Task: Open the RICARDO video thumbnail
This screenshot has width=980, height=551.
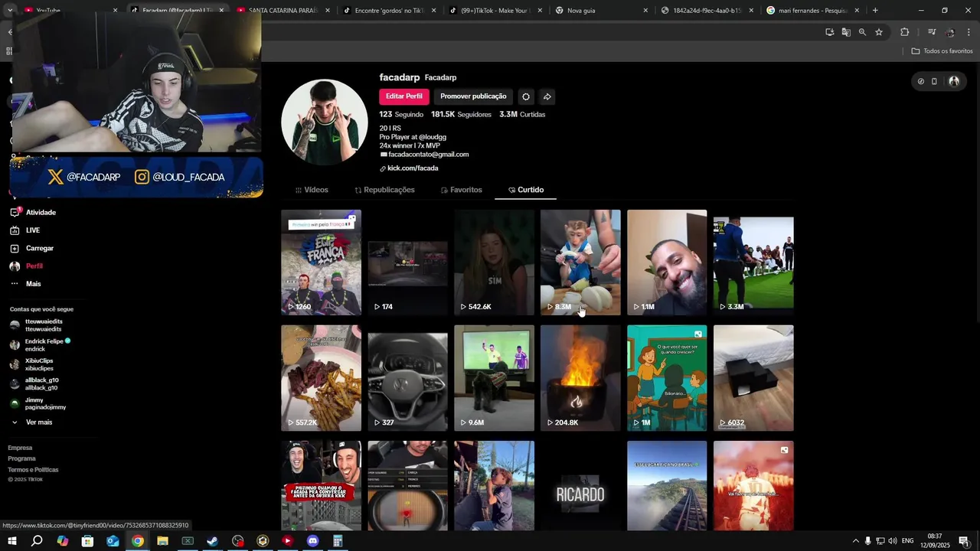Action: point(580,486)
